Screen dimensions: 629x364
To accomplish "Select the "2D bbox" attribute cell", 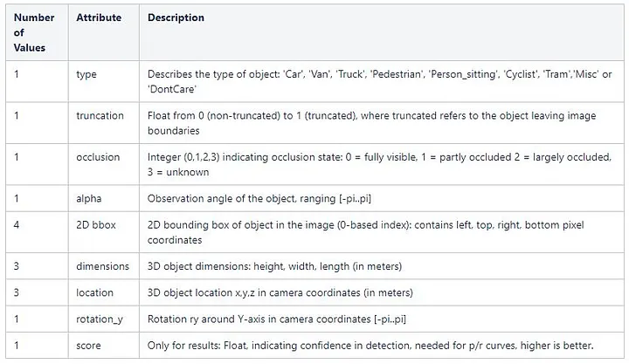I will point(96,225).
